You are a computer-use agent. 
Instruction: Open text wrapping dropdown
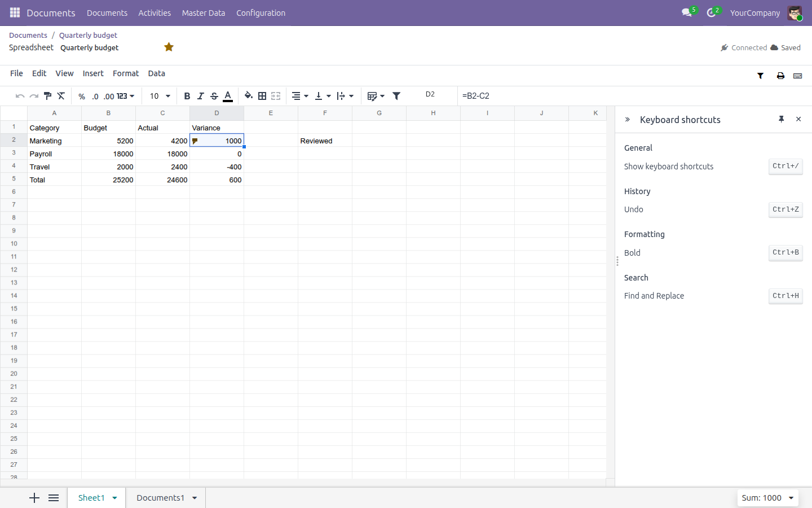coord(345,96)
